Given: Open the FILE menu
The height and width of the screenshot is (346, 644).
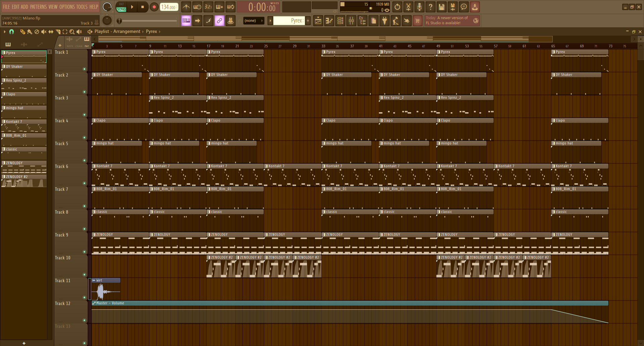Looking at the screenshot, I should [x=6, y=7].
